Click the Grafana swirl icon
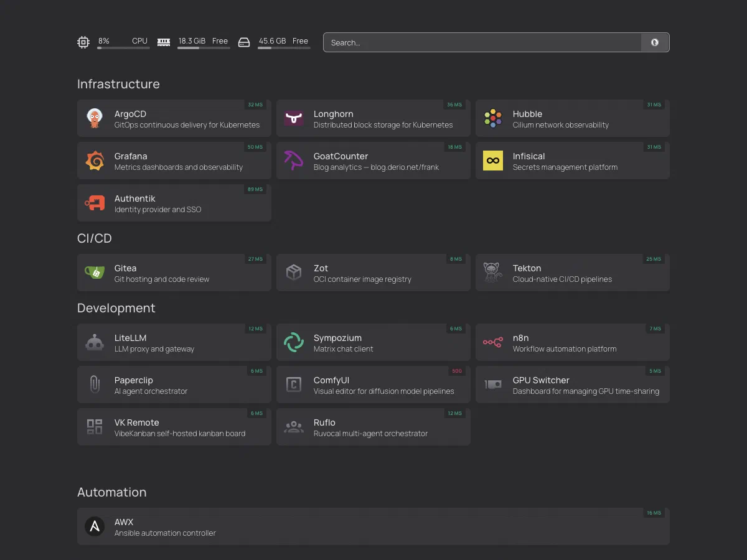Viewport: 747px width, 560px height. click(x=95, y=161)
